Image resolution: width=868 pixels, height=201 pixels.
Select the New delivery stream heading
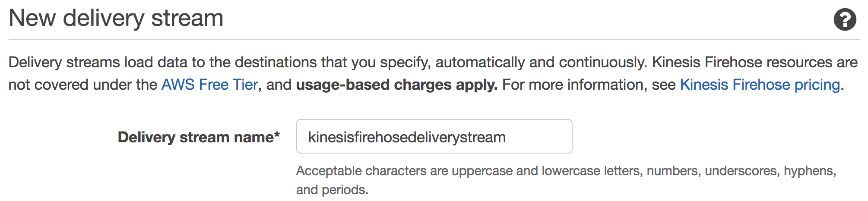click(116, 18)
